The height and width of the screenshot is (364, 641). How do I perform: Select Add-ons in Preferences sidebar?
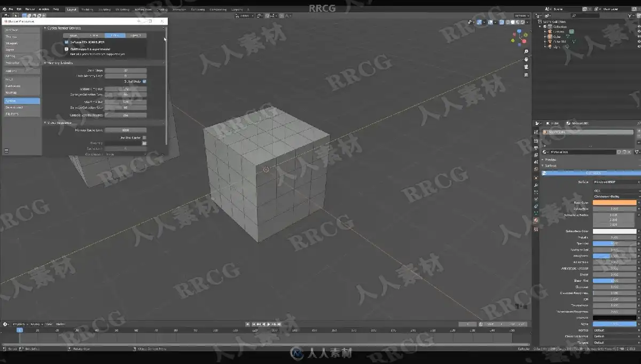tap(21, 70)
